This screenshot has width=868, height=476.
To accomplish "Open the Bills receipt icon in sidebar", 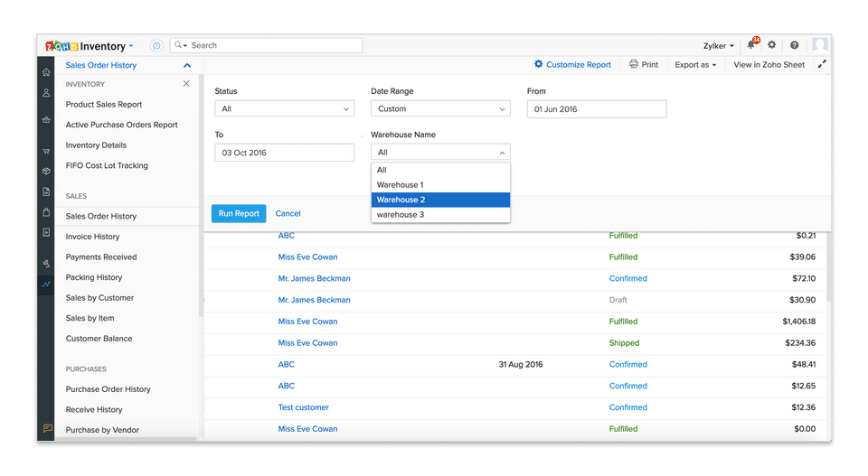I will [46, 232].
